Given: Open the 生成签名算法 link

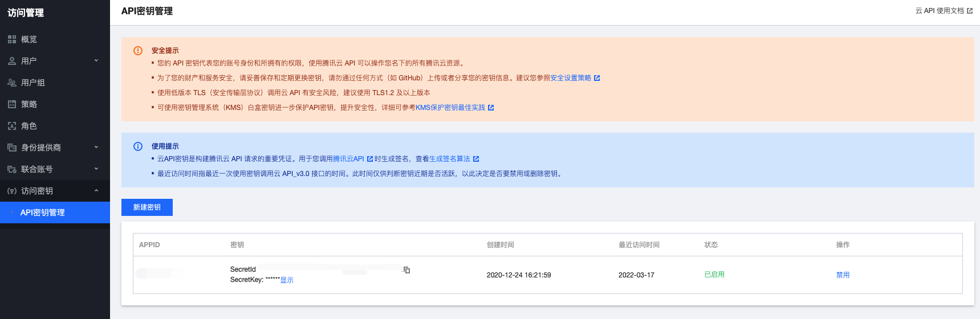Looking at the screenshot, I should pyautogui.click(x=450, y=159).
